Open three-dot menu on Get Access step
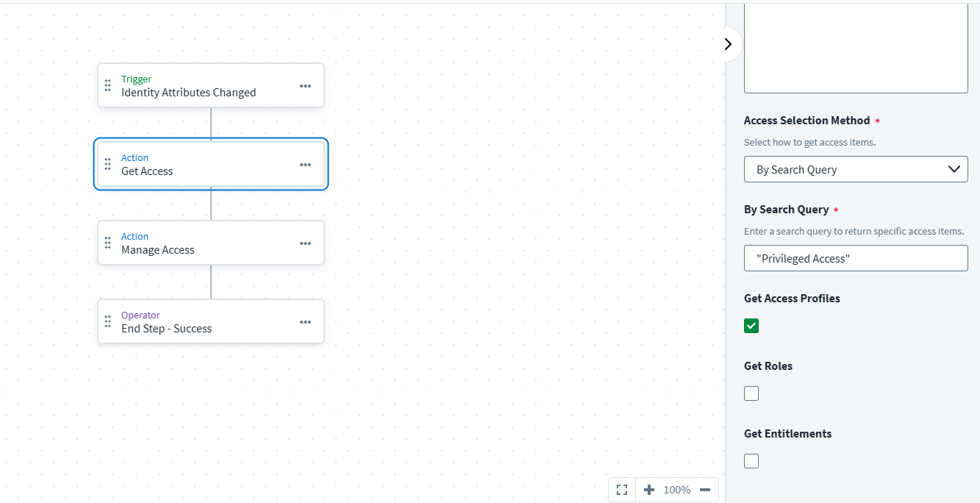Image resolution: width=980 pixels, height=503 pixels. 305,165
